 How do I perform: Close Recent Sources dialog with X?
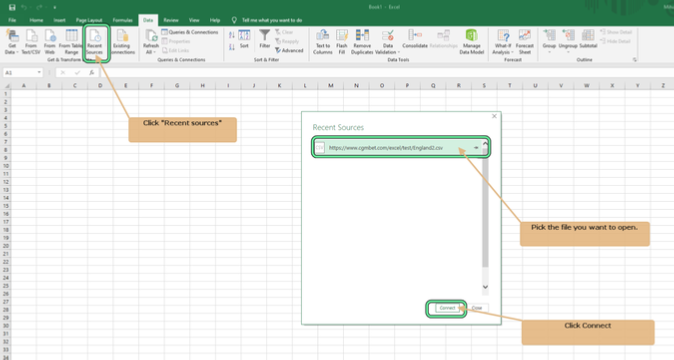(x=494, y=116)
